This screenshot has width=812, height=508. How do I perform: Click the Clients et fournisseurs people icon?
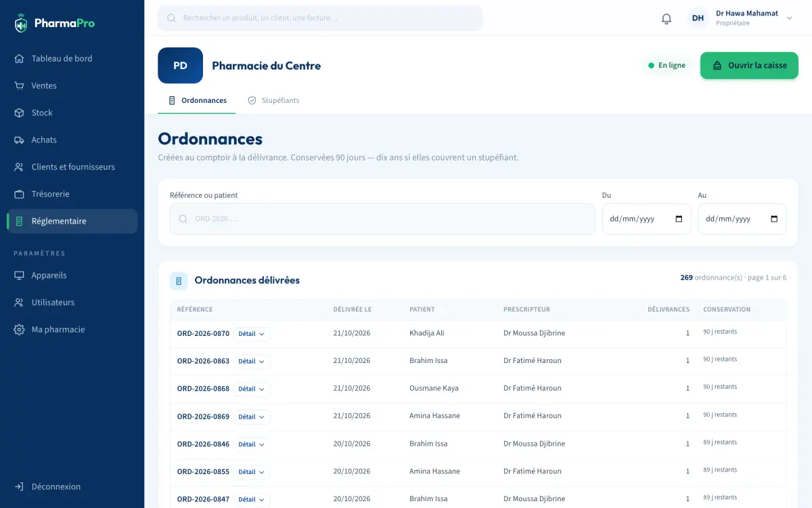[x=19, y=167]
